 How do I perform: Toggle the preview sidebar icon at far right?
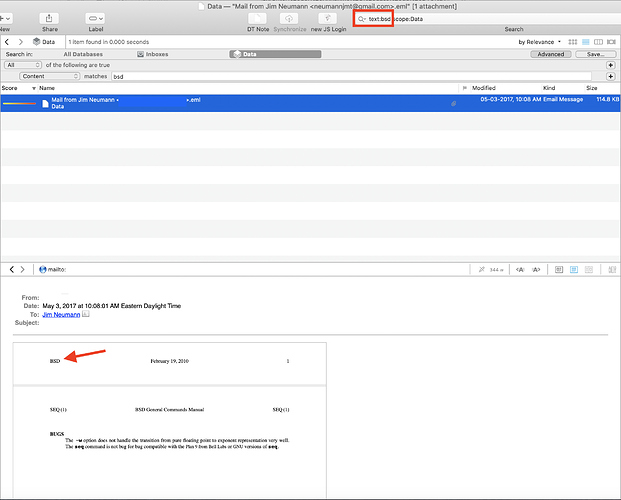pyautogui.click(x=612, y=269)
